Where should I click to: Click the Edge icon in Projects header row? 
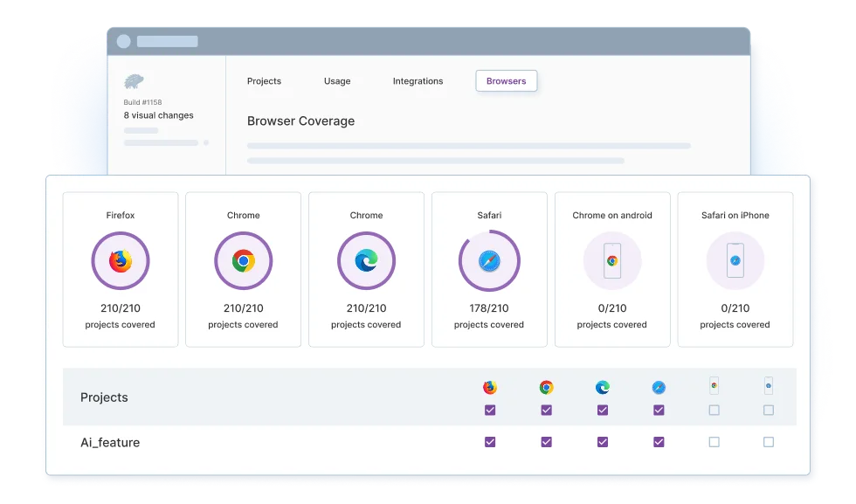(x=603, y=388)
